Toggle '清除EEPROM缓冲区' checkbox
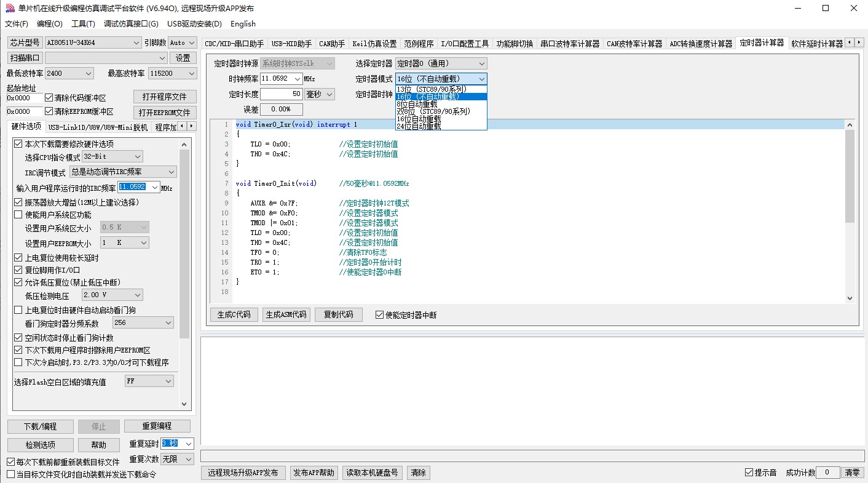The height and width of the screenshot is (483, 868). click(x=49, y=111)
